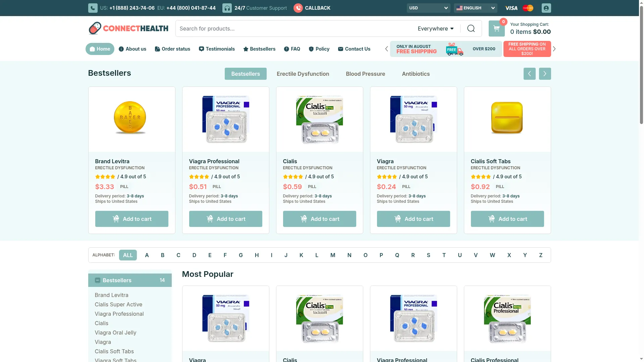Click the headset customer support icon
This screenshot has height=362, width=644.
click(x=227, y=8)
